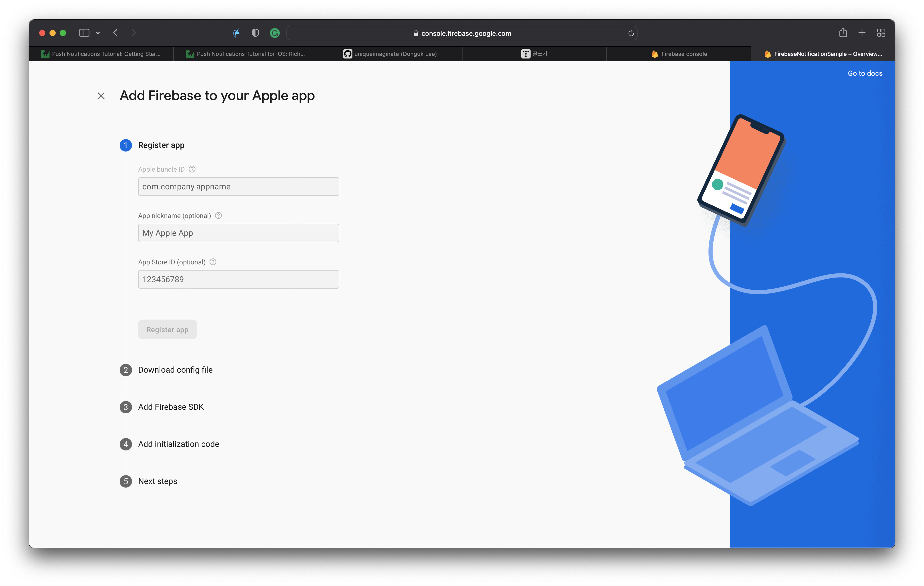This screenshot has height=586, width=924.
Task: Switch to the Firebase console tab
Action: coord(678,54)
